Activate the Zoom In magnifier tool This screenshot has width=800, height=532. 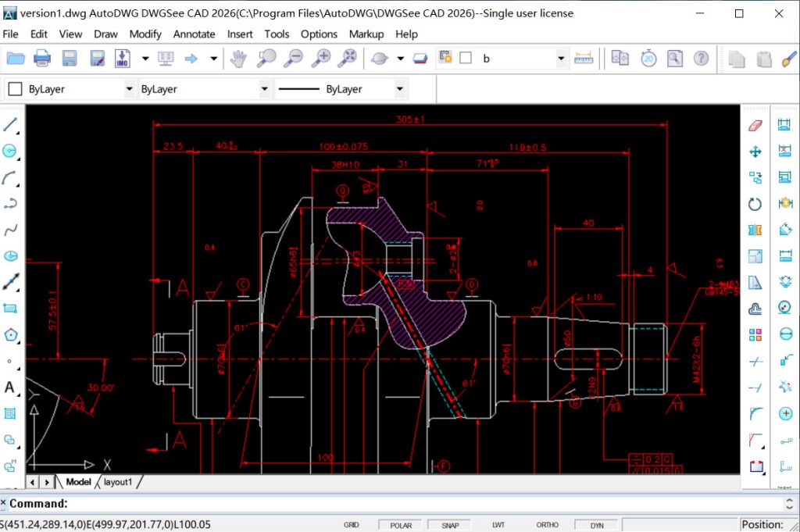click(322, 58)
